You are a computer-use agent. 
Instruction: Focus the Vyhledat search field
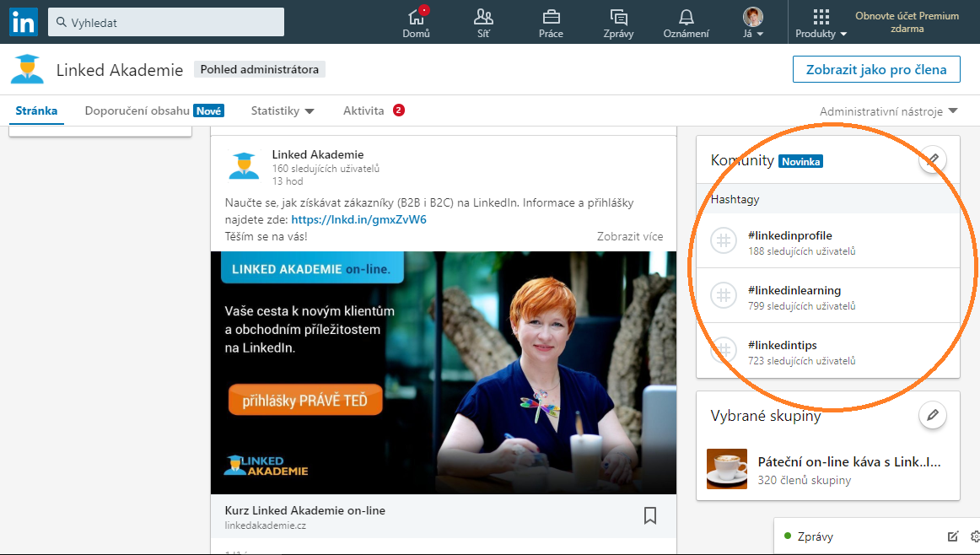(166, 22)
